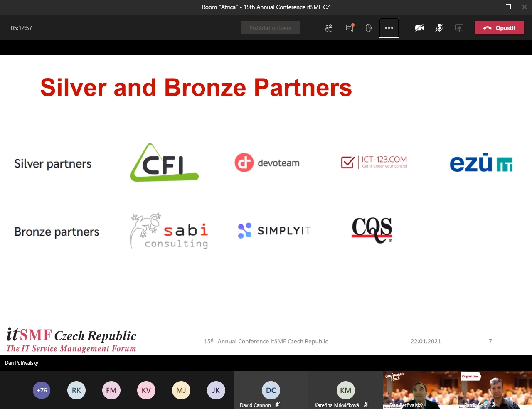Click the presenter name Dan Petřívalský caption
This screenshot has height=409, width=532.
click(22, 363)
